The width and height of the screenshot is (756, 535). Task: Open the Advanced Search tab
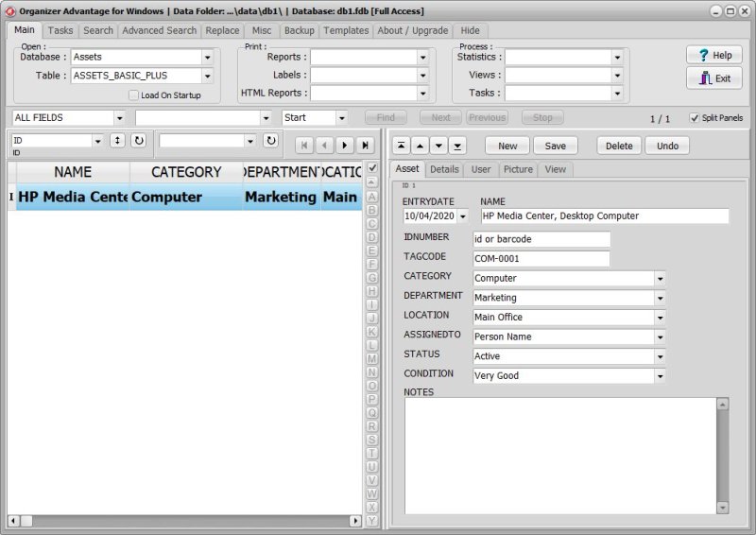159,30
